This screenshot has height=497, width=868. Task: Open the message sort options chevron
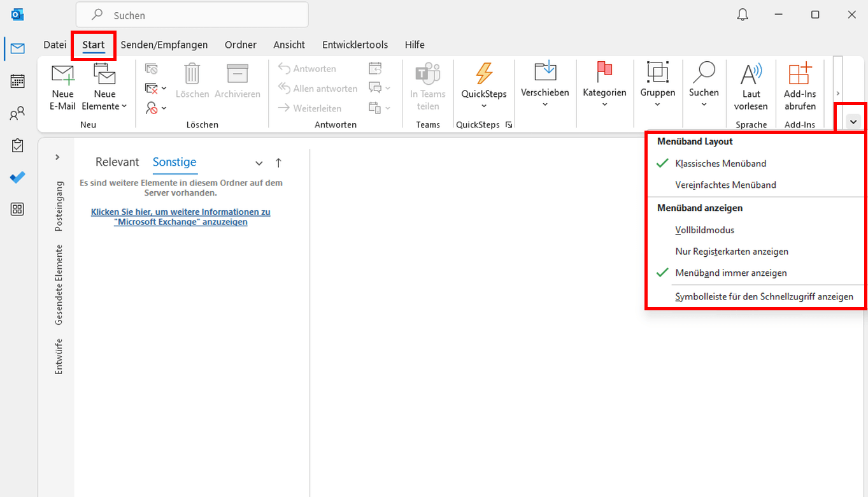tap(259, 163)
